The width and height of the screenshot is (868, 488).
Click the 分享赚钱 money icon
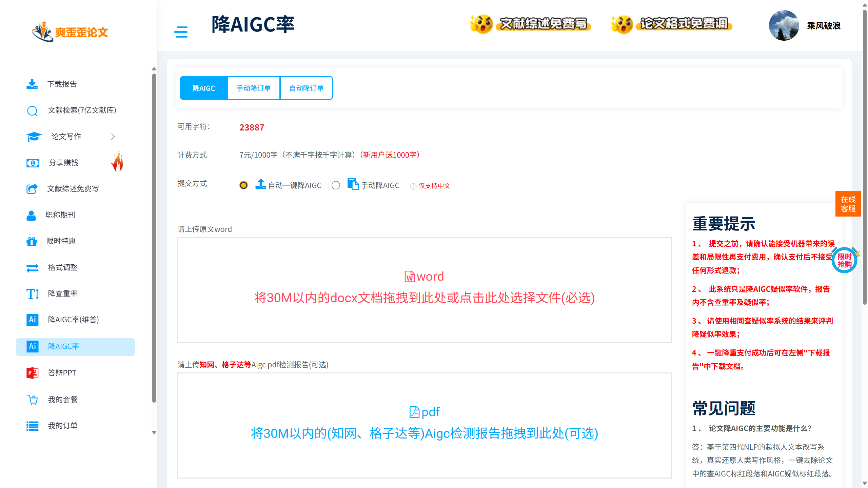click(33, 163)
